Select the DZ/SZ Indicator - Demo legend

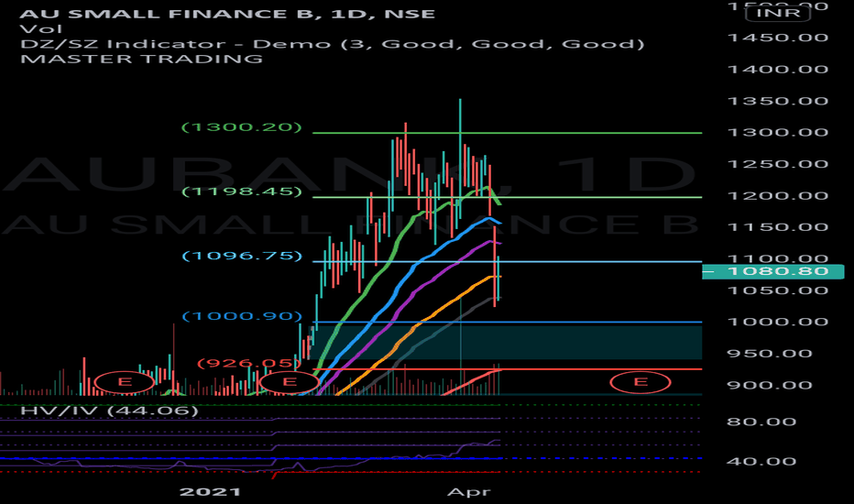click(333, 44)
